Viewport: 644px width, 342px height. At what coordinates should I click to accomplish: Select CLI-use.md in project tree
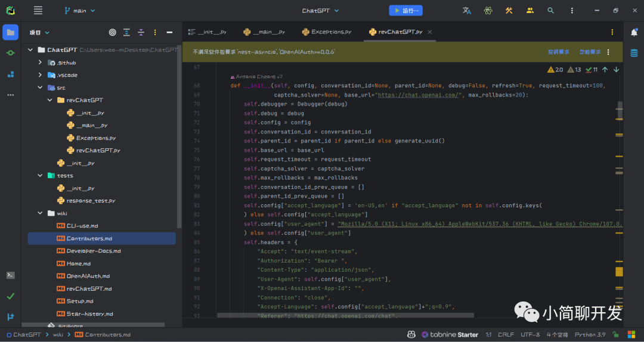pos(77,226)
